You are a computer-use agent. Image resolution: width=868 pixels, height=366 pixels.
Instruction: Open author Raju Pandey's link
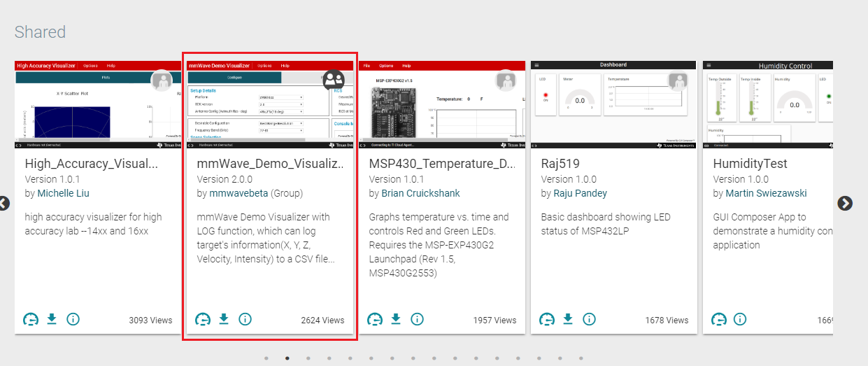[x=580, y=193]
